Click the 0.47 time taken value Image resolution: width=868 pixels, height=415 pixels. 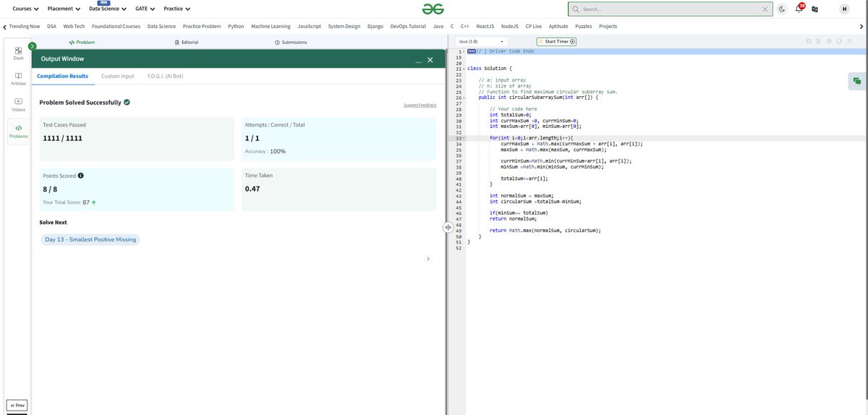pos(252,189)
